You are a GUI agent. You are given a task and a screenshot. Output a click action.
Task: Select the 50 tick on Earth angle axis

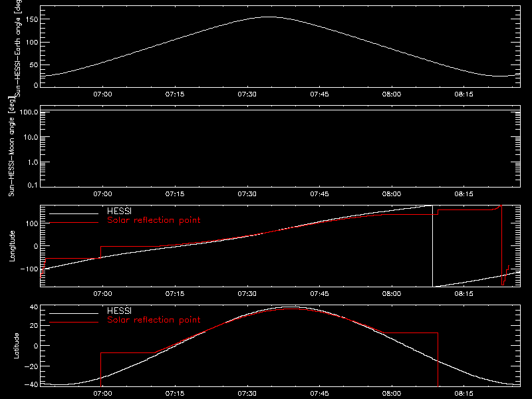tap(34, 65)
